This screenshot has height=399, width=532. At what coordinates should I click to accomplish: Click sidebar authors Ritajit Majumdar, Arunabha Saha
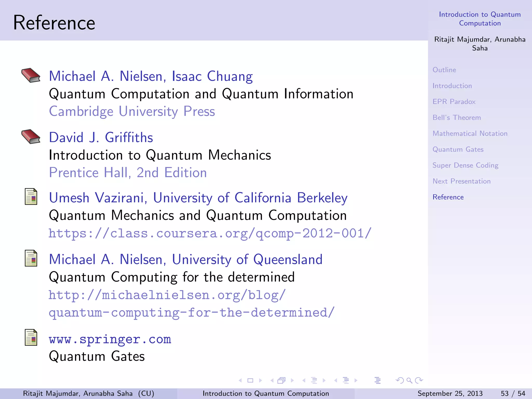[x=480, y=44]
